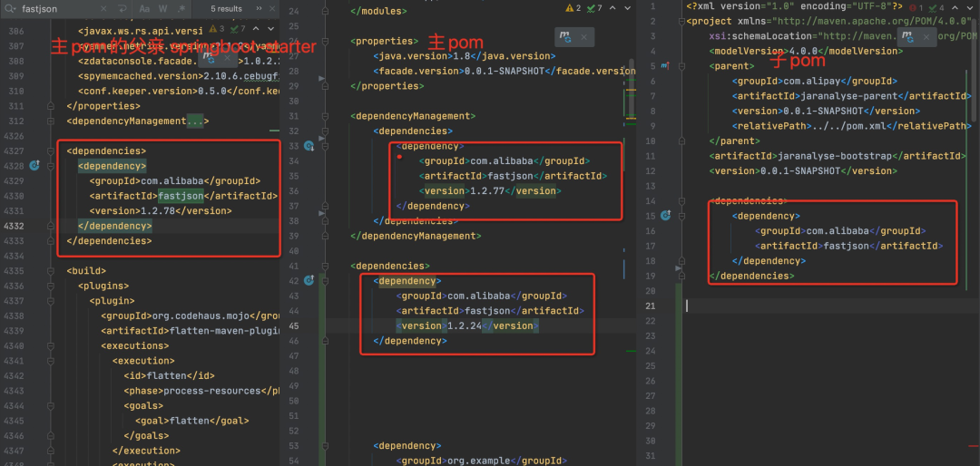Click gutter icon at line 33 middle pane
The width and height of the screenshot is (980, 466).
(309, 146)
